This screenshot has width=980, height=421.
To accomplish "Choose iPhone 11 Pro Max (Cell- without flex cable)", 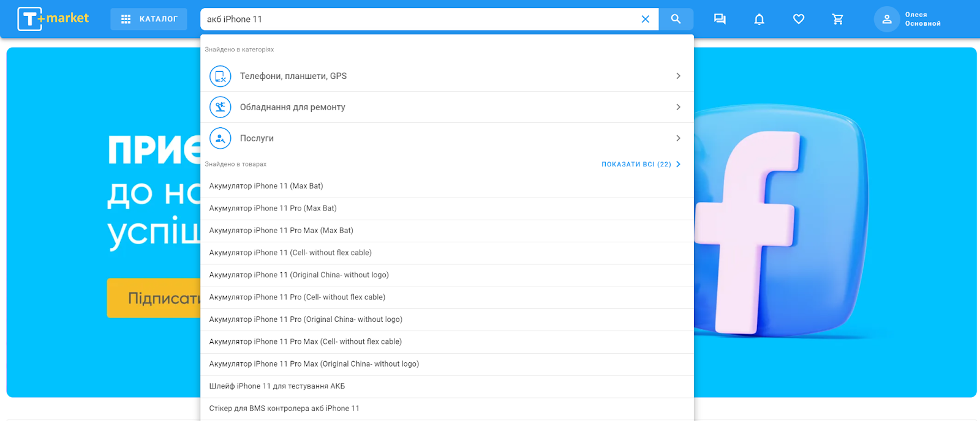I will tap(447, 342).
